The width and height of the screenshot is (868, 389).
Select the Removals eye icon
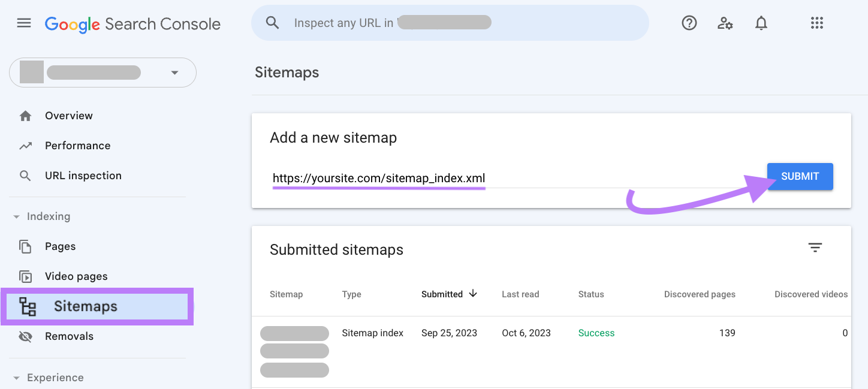pos(25,336)
